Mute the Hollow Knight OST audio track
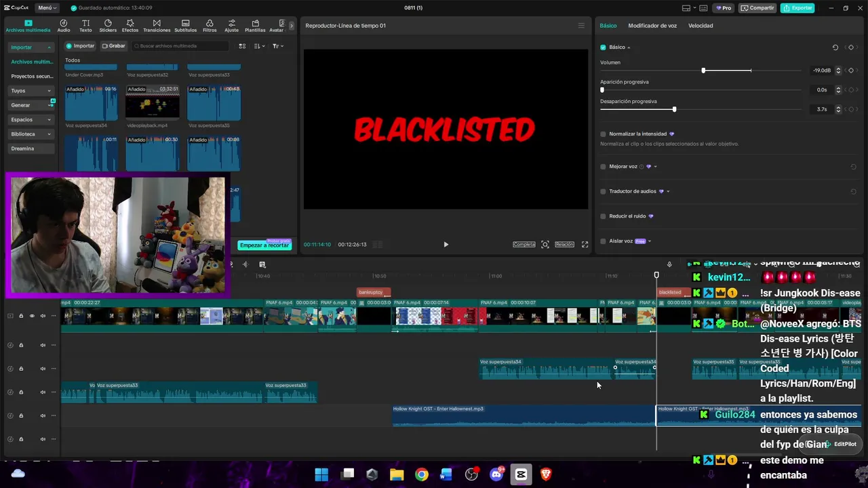The image size is (868, 488). [43, 415]
